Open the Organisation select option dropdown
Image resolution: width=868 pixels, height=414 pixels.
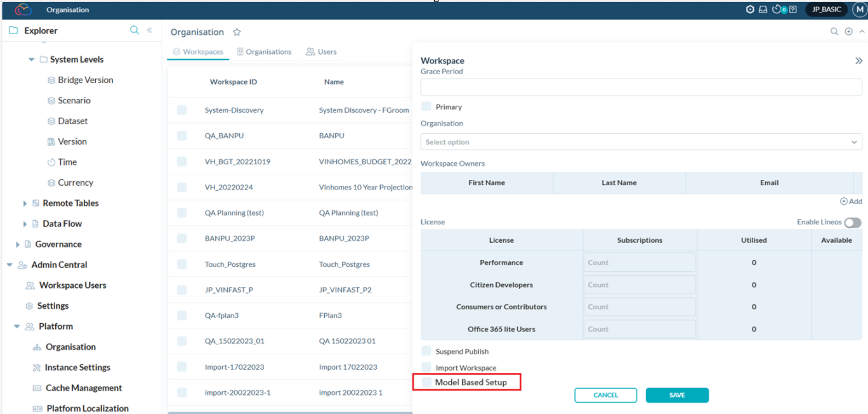tap(641, 142)
